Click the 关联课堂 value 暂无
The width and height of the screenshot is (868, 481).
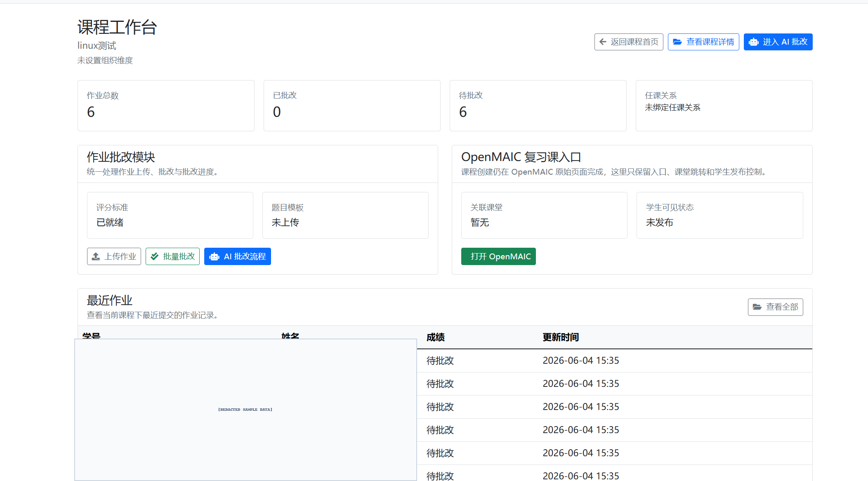click(480, 223)
